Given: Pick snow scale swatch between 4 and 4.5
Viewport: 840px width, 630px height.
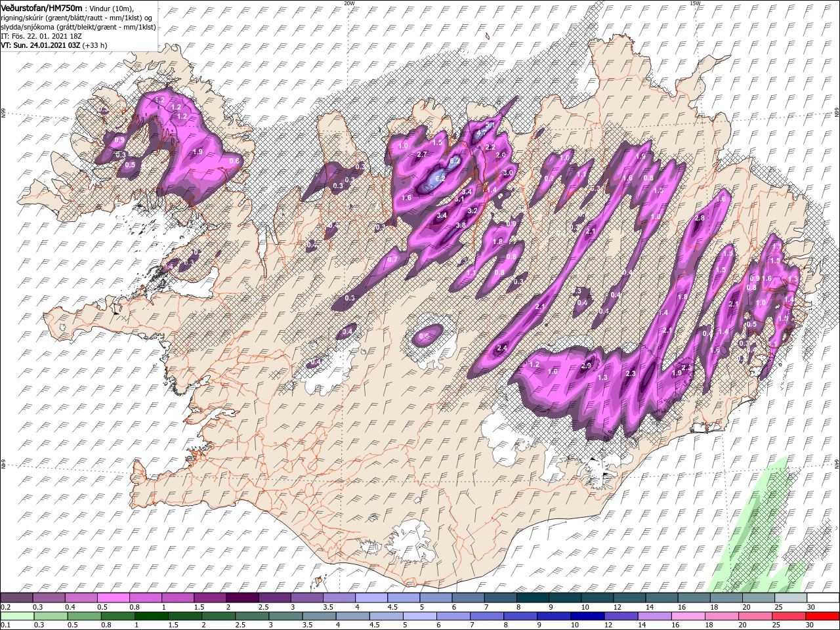Looking at the screenshot, I should click(371, 598).
